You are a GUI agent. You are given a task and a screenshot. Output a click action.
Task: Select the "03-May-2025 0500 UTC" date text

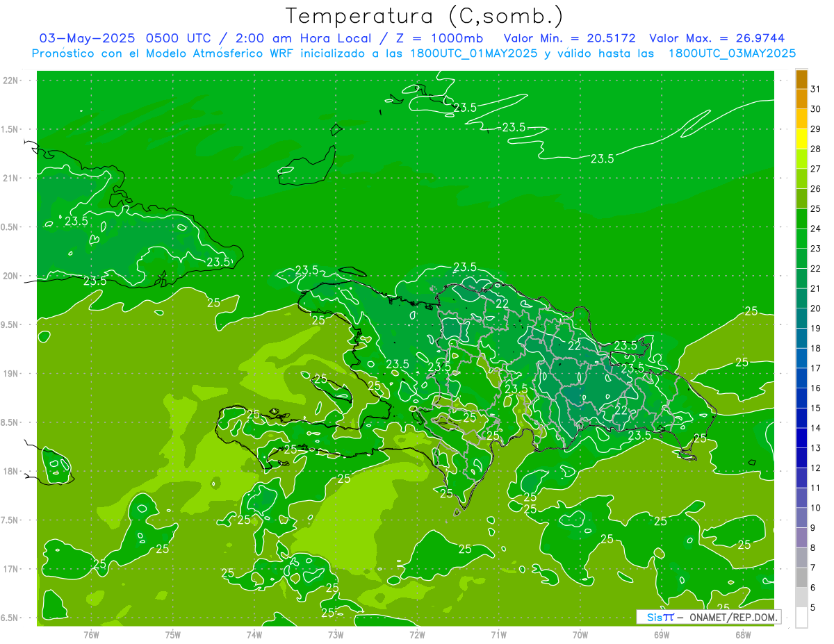[125, 38]
